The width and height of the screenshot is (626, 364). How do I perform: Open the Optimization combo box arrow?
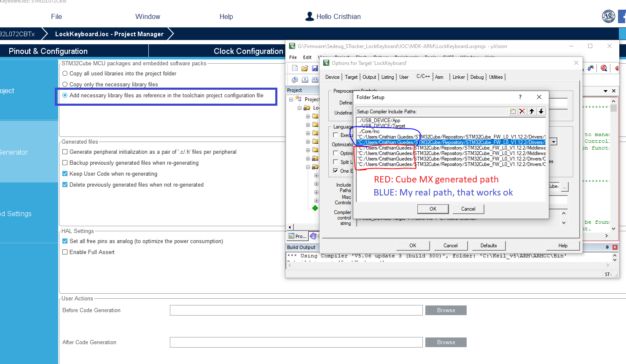tap(554, 142)
